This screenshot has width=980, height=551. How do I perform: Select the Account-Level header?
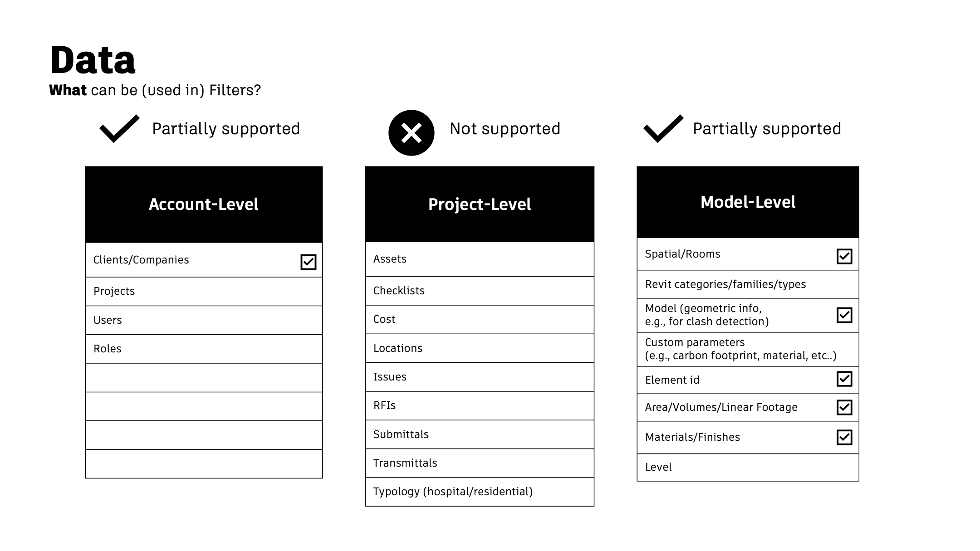point(204,205)
